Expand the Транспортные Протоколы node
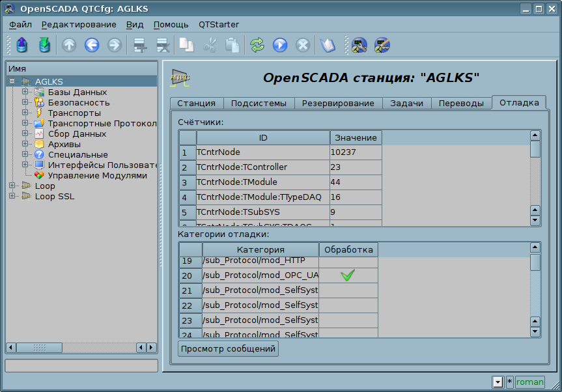 25,123
